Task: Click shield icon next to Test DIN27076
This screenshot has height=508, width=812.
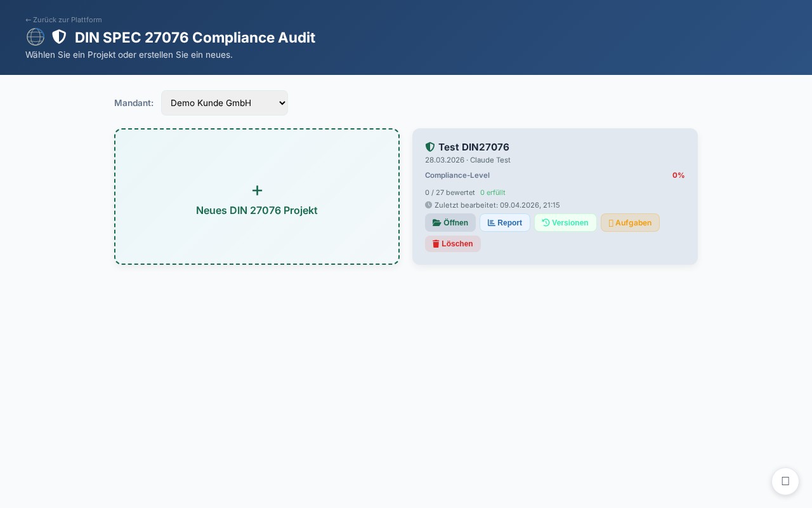Action: [x=430, y=147]
